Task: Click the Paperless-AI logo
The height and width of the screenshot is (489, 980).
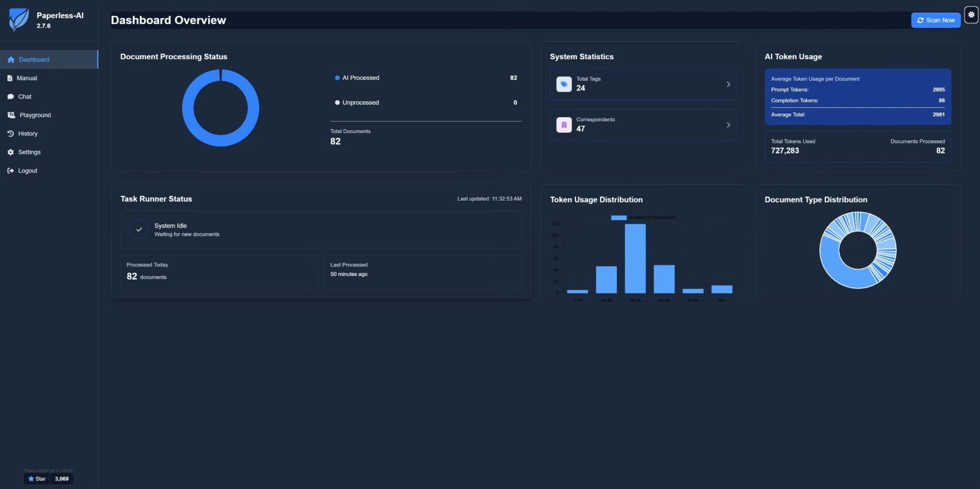Action: [18, 20]
